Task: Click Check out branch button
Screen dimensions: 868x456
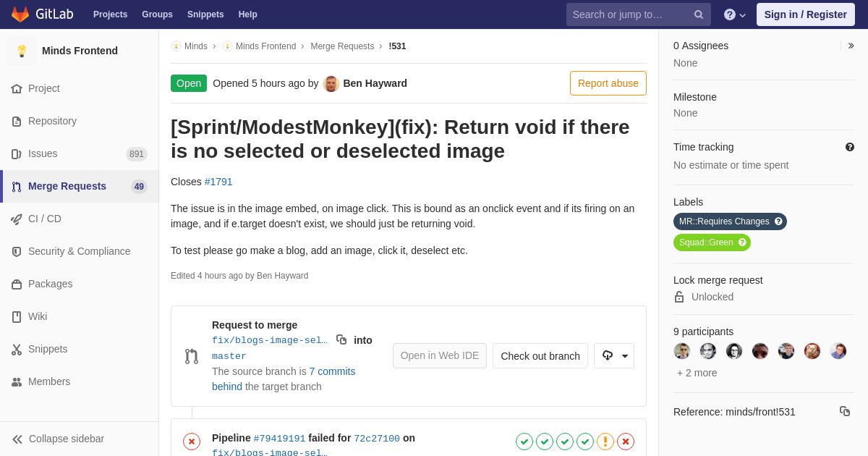Action: (x=540, y=355)
